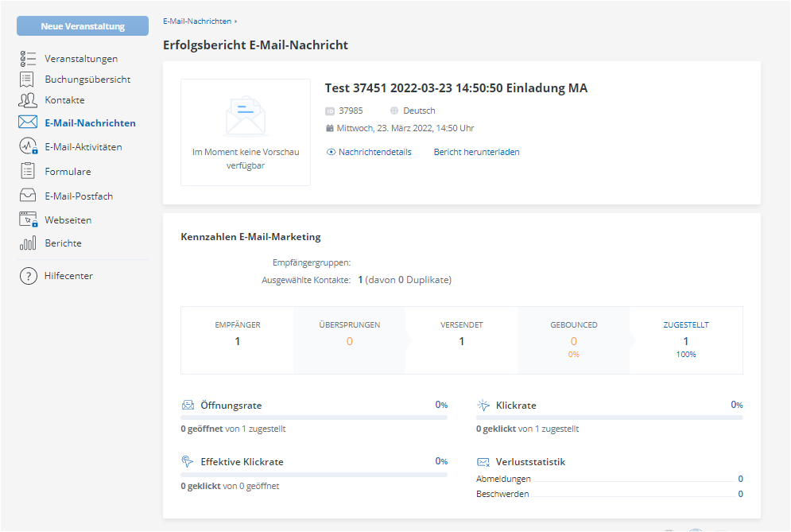Click the Abmeldungen count value
Image resolution: width=791 pixels, height=532 pixels.
coord(740,479)
